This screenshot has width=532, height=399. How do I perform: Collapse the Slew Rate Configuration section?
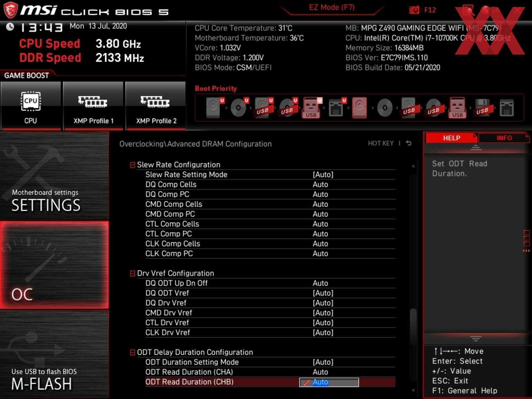pyautogui.click(x=133, y=165)
